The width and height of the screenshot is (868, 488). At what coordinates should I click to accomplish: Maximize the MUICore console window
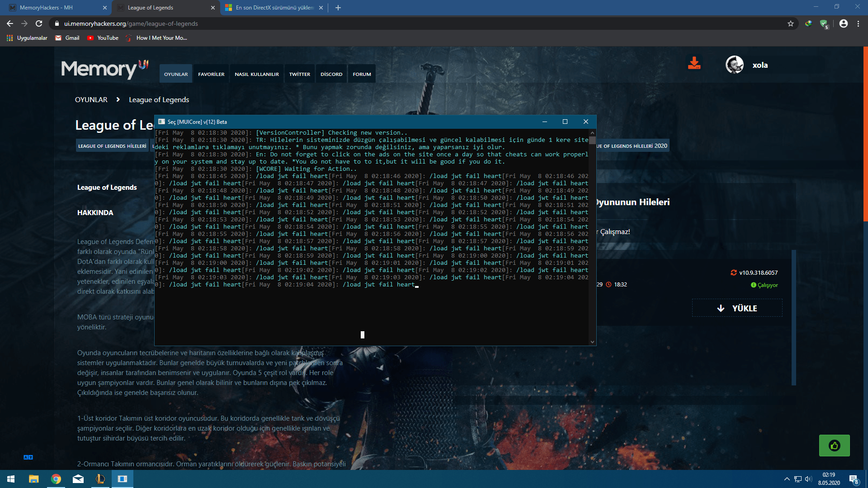pyautogui.click(x=565, y=122)
